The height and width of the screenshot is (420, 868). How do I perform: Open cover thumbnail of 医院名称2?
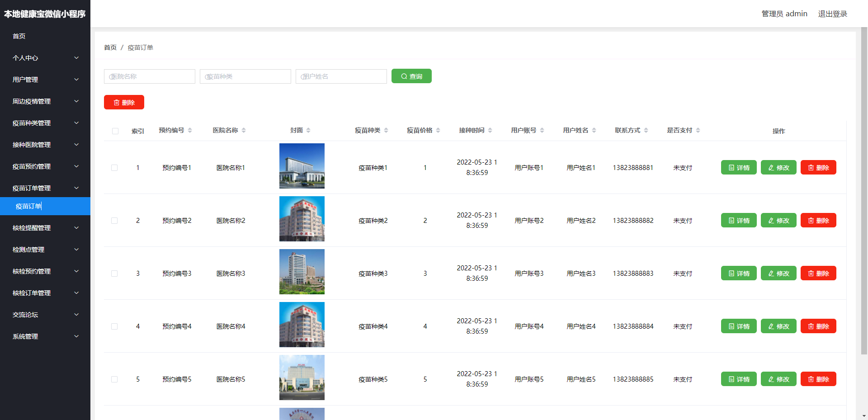coord(302,219)
